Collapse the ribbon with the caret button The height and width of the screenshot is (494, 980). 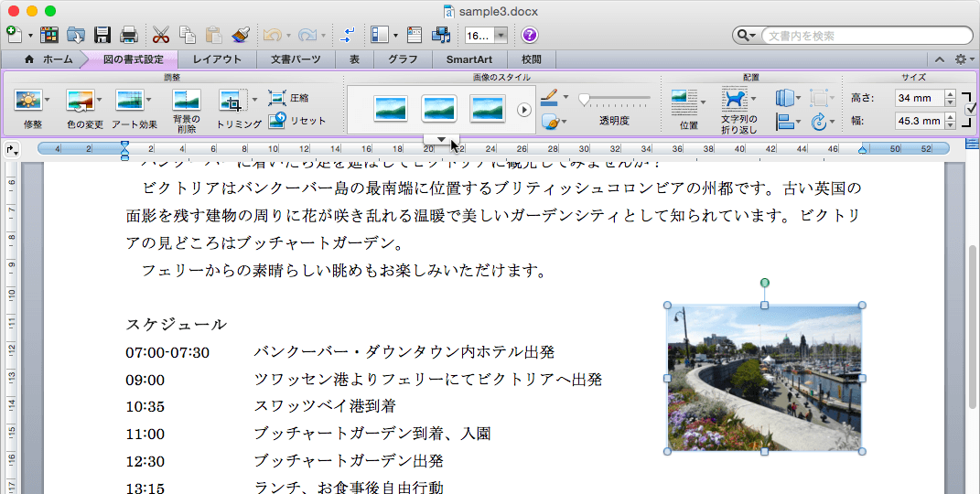(939, 59)
